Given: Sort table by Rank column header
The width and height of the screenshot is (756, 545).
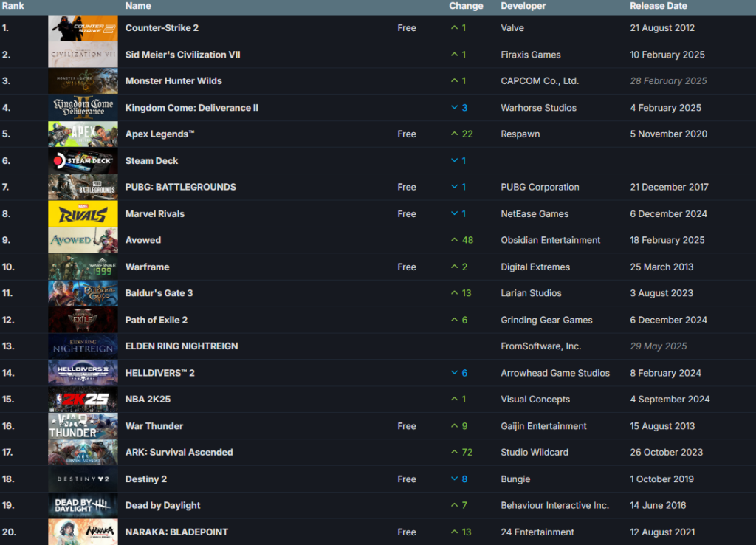Looking at the screenshot, I should 13,6.
